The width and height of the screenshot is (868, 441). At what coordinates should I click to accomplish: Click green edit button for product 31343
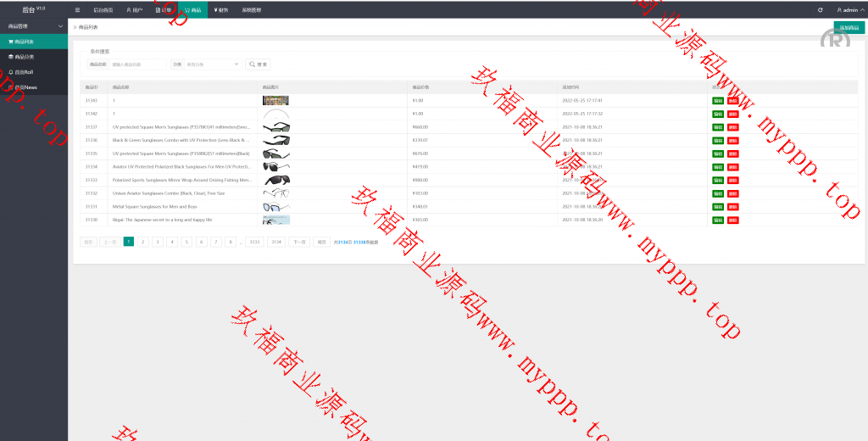(718, 100)
